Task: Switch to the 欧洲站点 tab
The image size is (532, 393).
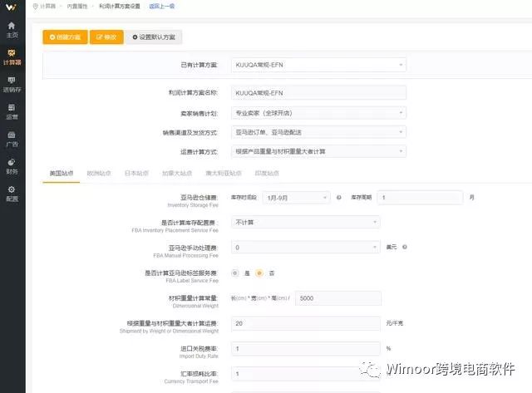Action: (99, 174)
